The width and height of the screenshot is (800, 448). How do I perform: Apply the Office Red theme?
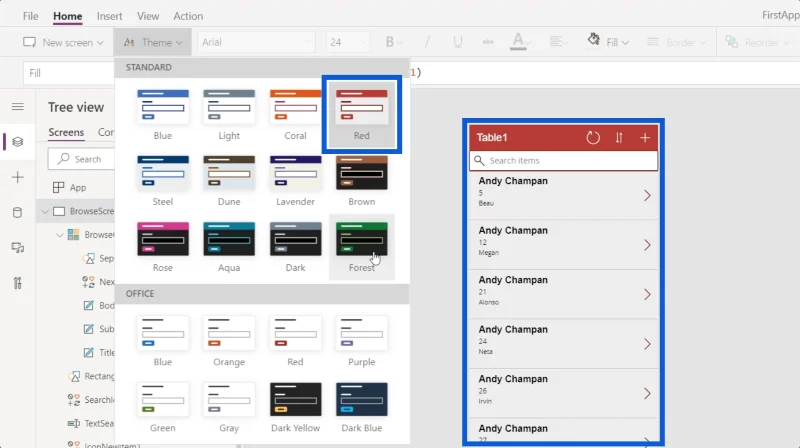[295, 341]
